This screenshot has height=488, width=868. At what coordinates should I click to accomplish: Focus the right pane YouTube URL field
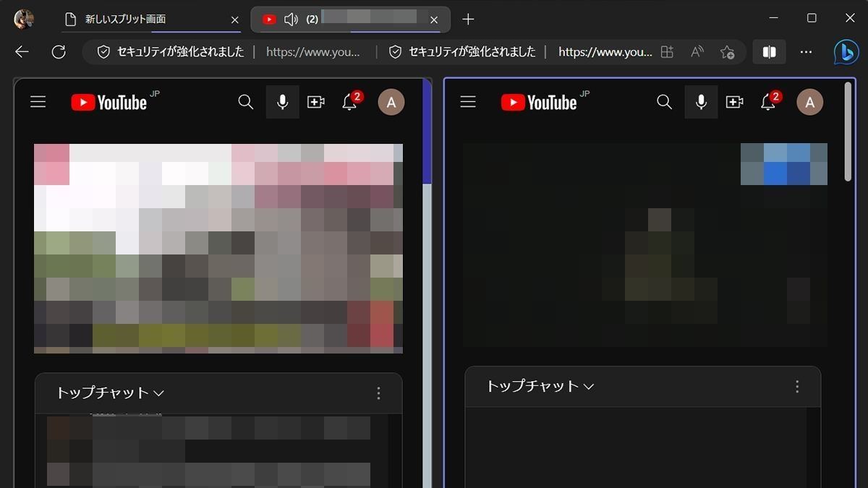click(605, 52)
